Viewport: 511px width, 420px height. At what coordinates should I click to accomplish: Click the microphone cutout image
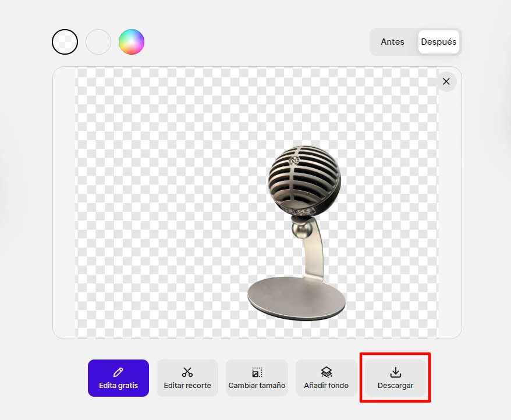pos(298,233)
